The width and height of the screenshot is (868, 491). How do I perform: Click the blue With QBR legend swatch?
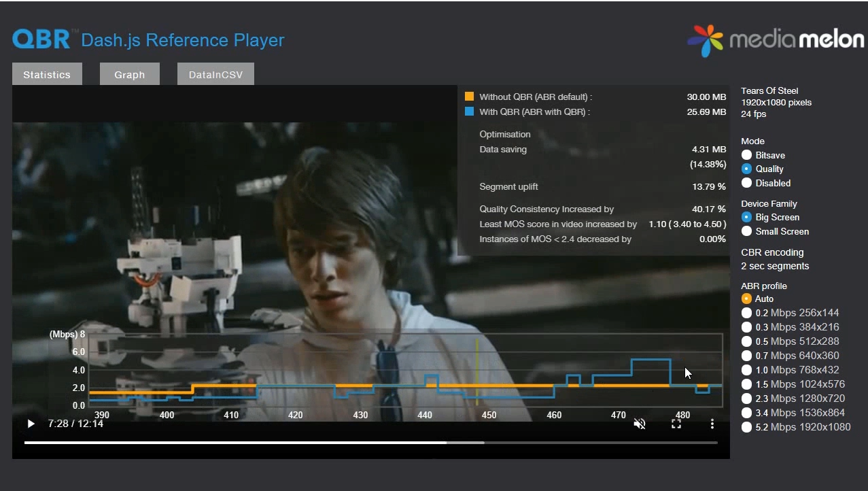coord(469,112)
